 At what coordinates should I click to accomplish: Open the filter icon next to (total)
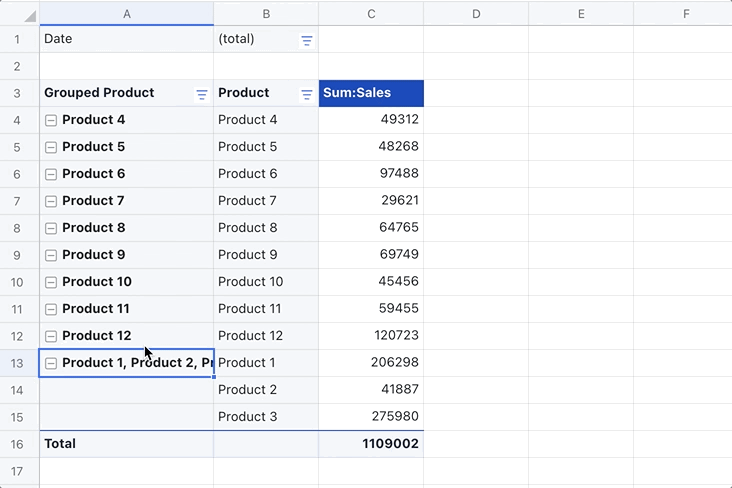(x=307, y=40)
